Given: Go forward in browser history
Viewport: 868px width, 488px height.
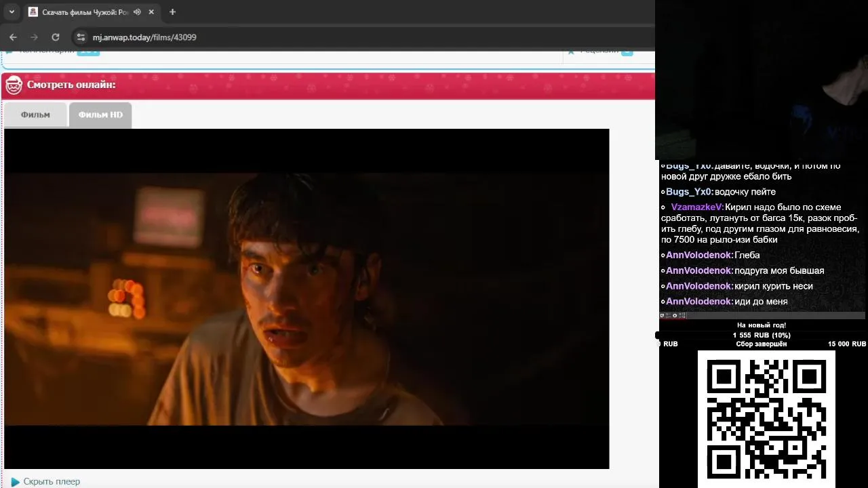Looking at the screenshot, I should [x=34, y=37].
